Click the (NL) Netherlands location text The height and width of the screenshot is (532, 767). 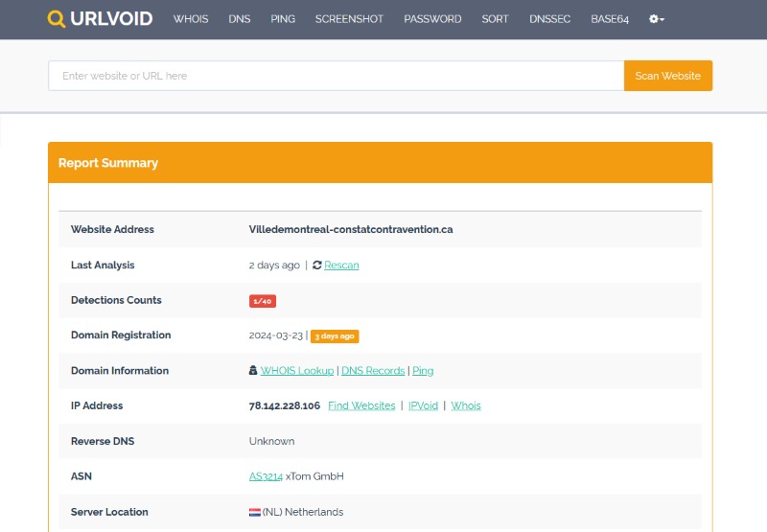pos(303,512)
